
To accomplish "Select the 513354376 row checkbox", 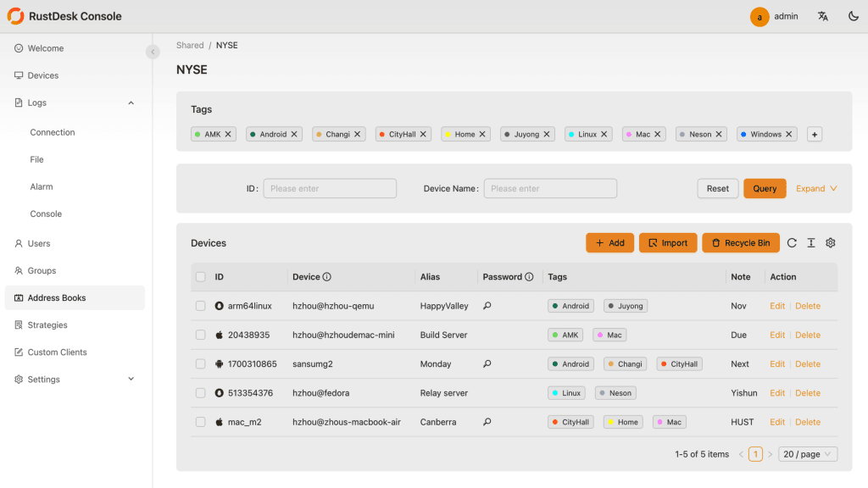I will (200, 393).
